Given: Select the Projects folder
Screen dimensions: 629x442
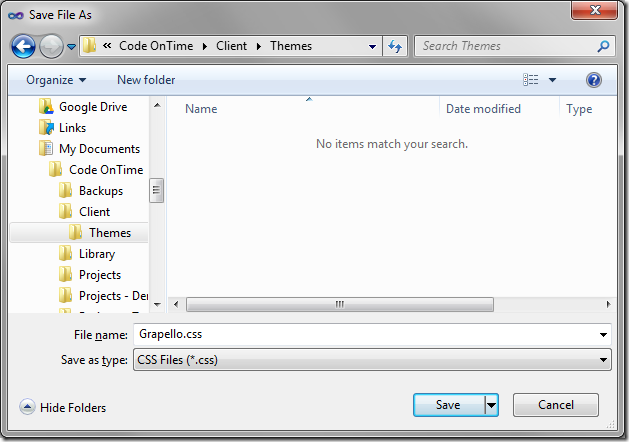Looking at the screenshot, I should coord(100,275).
